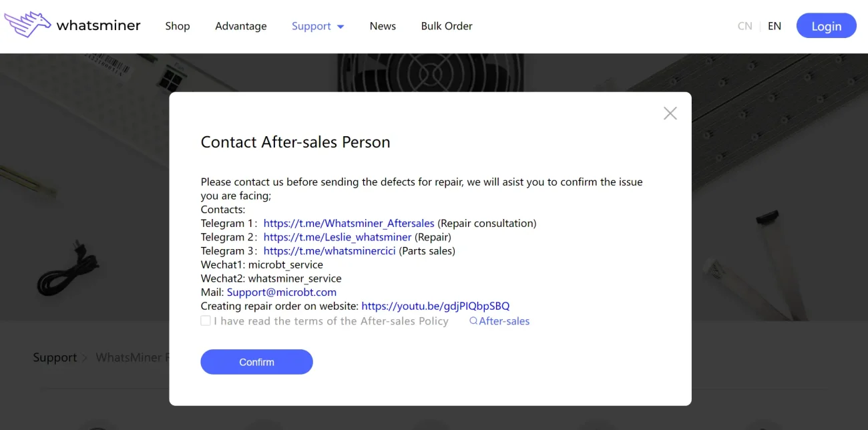Select EN language option
The width and height of the screenshot is (868, 430).
pos(775,26)
